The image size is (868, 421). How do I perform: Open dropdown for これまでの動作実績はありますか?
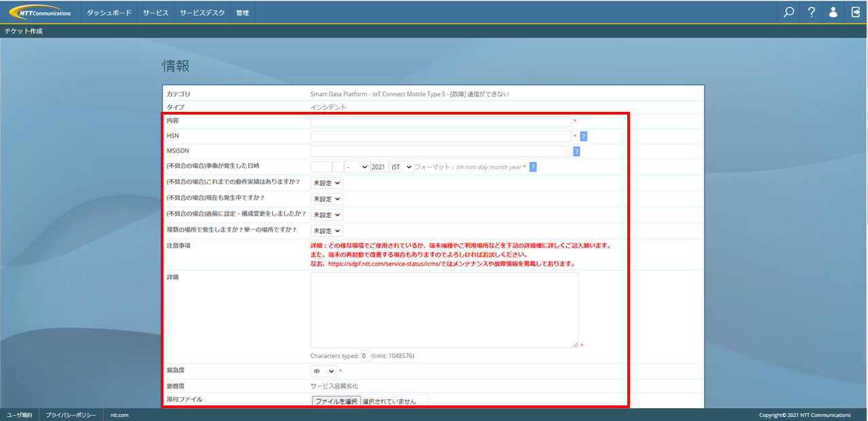coord(327,183)
